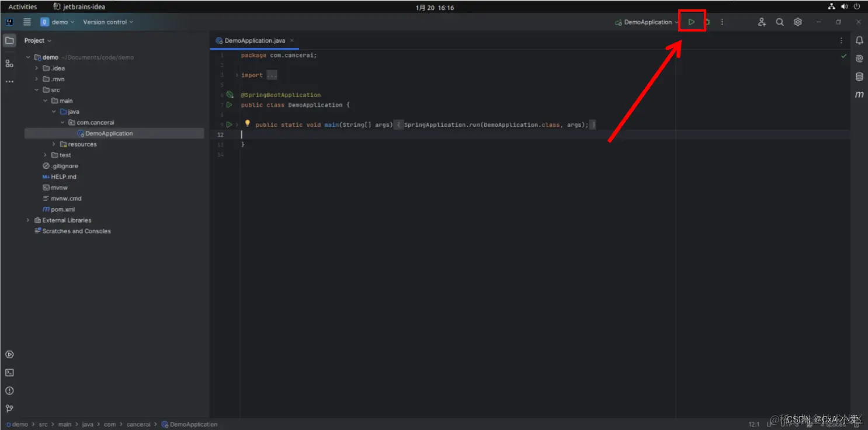Open the AI Assistant spiral icon
This screenshot has width=868, height=430.
coord(859,58)
